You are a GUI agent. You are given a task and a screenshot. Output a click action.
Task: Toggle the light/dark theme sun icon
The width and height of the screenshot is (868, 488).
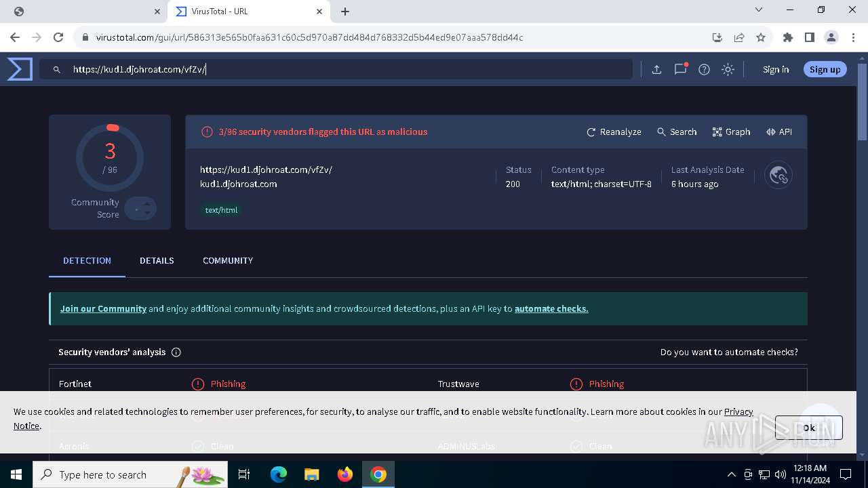click(x=728, y=69)
